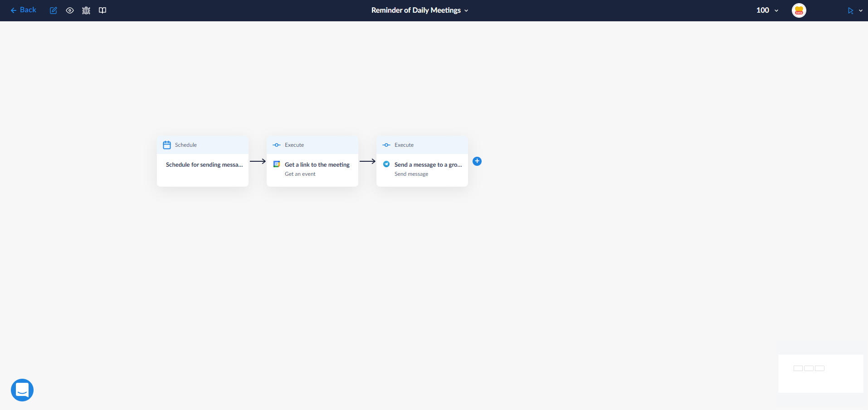The image size is (868, 410).
Task: Select the 'Send a message to a gro...' text
Action: [428, 165]
